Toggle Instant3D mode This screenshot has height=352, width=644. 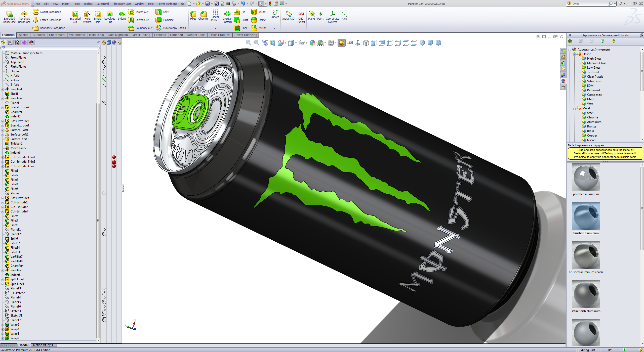coord(288,16)
